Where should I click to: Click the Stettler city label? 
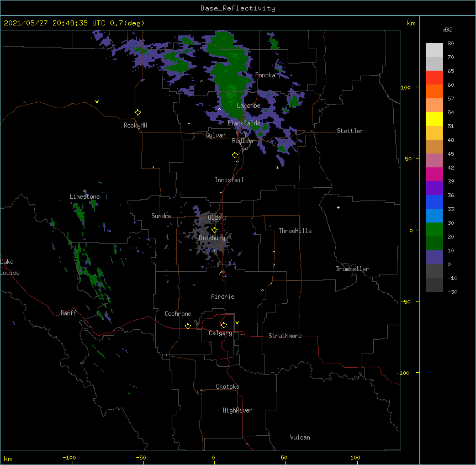click(350, 131)
